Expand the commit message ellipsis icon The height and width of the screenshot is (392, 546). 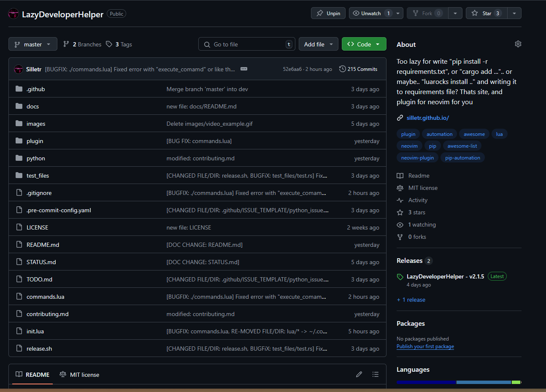pos(244,69)
